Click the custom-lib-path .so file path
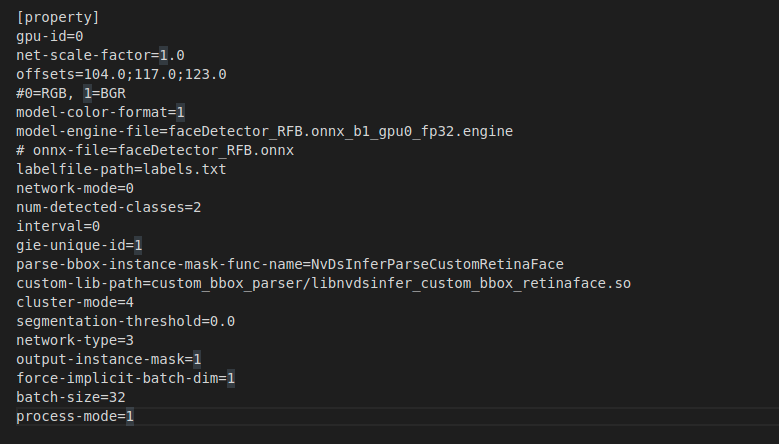This screenshot has width=779, height=444. (x=391, y=283)
